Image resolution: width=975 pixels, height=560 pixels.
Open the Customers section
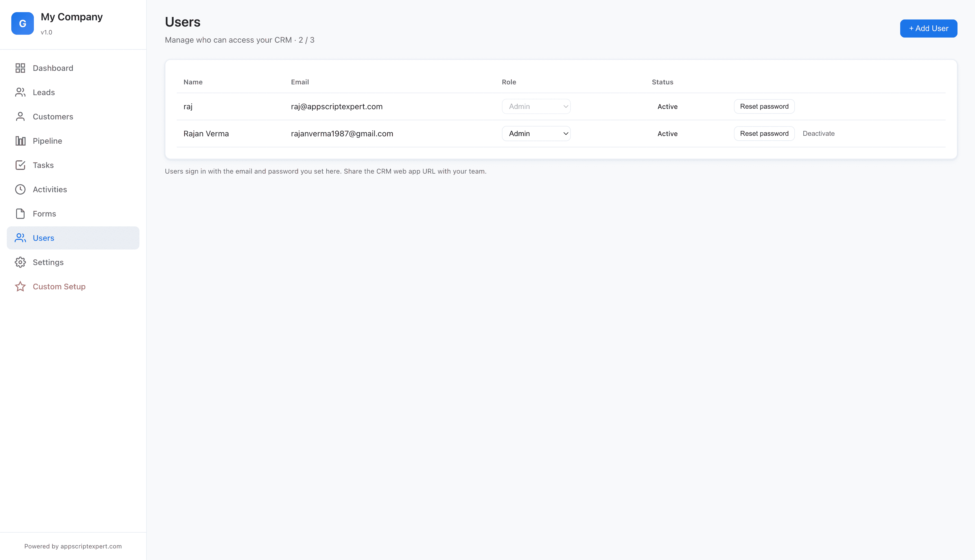tap(73, 117)
